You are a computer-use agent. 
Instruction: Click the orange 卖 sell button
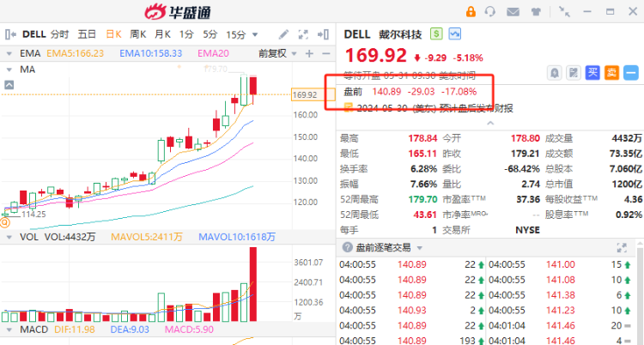(611, 73)
